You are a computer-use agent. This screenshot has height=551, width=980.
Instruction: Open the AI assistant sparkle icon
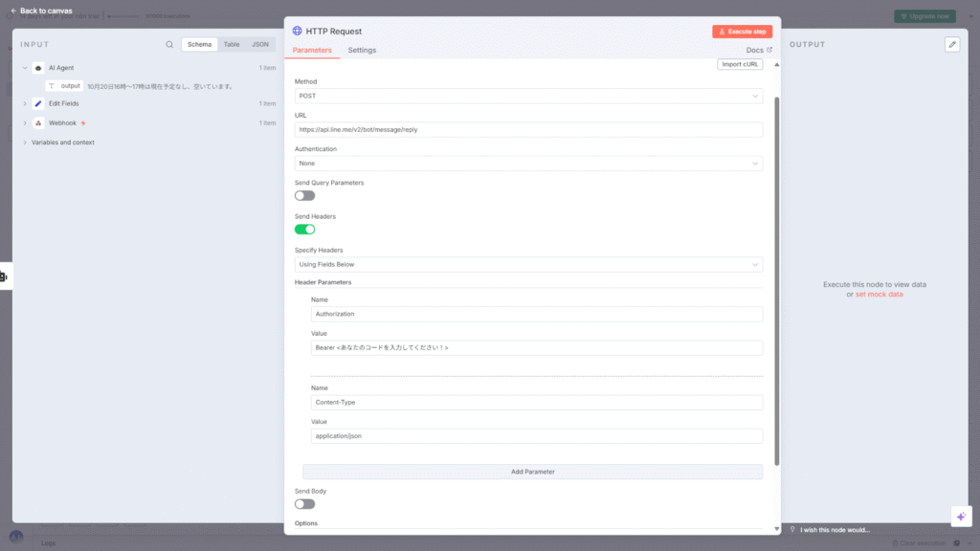[x=961, y=516]
